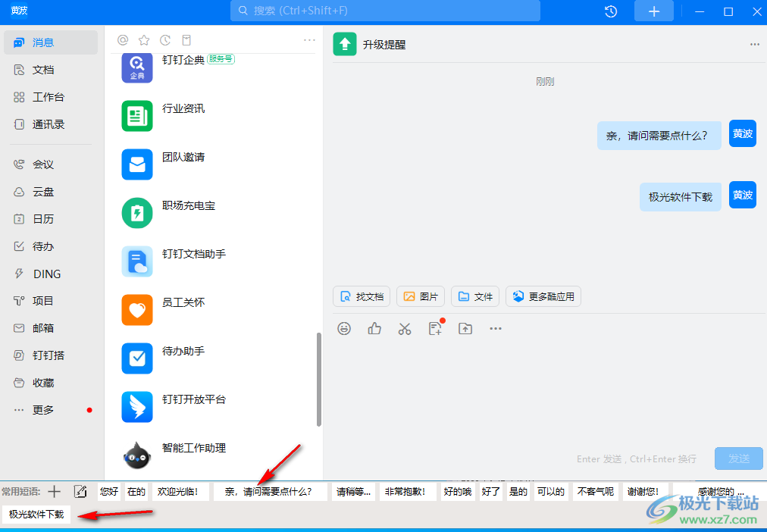Viewport: 767px width, 532px height.
Task: Open 通讯录 contacts in sidebar
Action: tap(51, 124)
